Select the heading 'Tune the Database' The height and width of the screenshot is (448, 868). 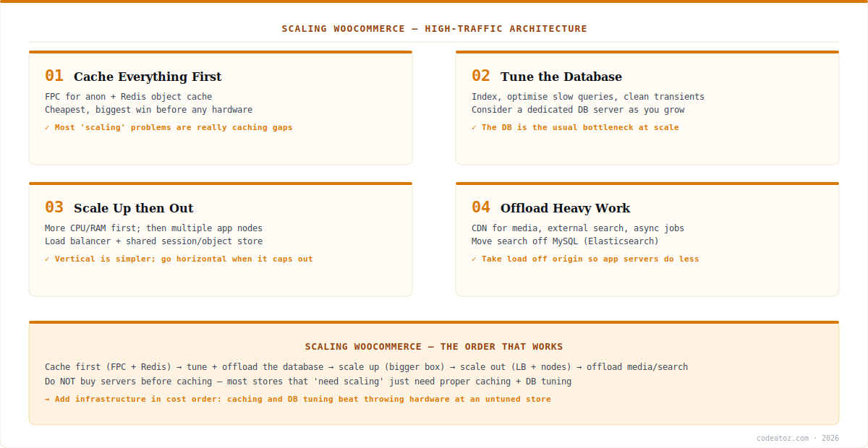click(x=561, y=77)
